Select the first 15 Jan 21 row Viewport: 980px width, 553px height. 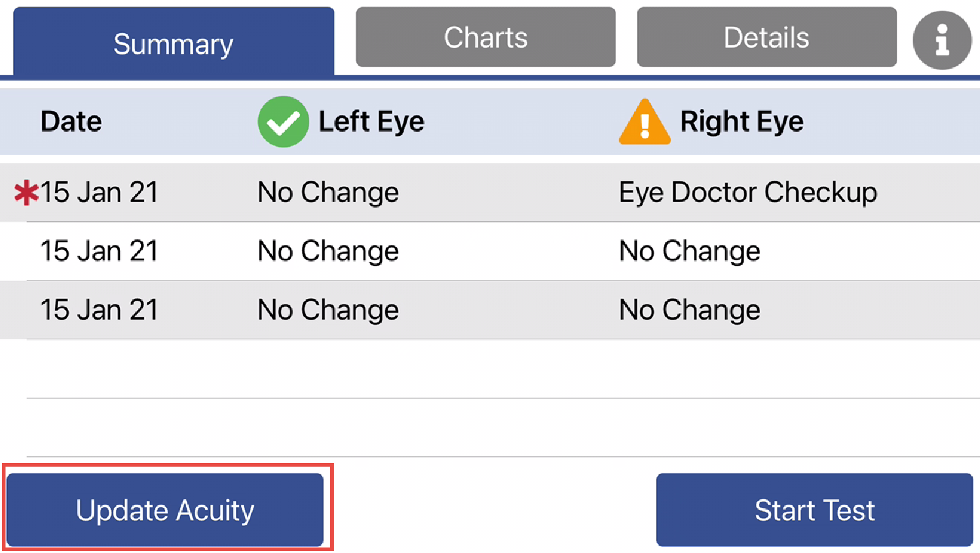click(x=100, y=192)
